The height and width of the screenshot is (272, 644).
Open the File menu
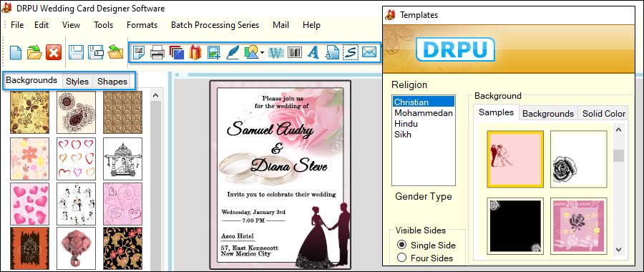pyautogui.click(x=17, y=25)
